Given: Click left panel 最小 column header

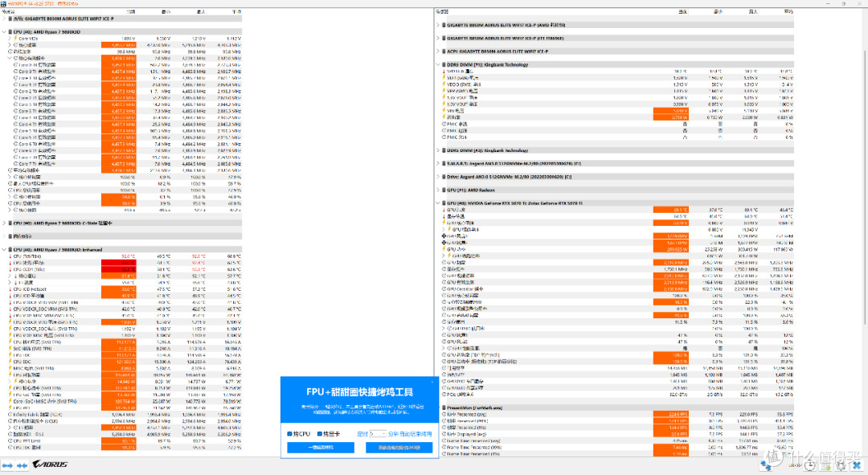Looking at the screenshot, I should pyautogui.click(x=166, y=11).
